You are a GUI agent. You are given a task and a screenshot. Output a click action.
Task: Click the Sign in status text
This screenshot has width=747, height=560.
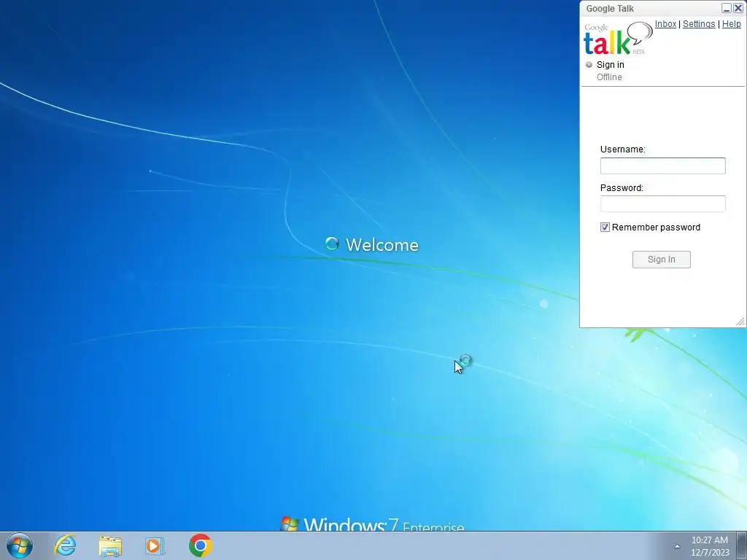tap(611, 64)
